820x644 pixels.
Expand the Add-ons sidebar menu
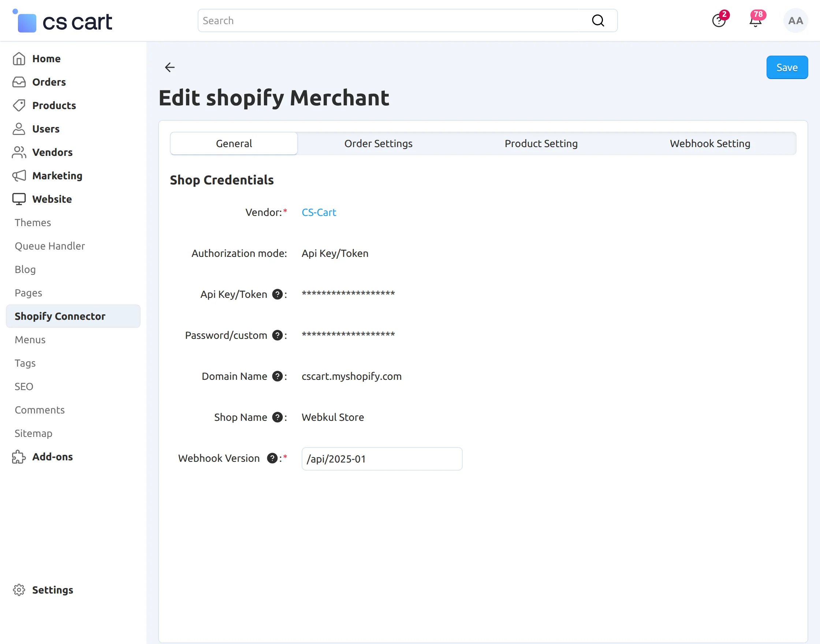point(52,457)
